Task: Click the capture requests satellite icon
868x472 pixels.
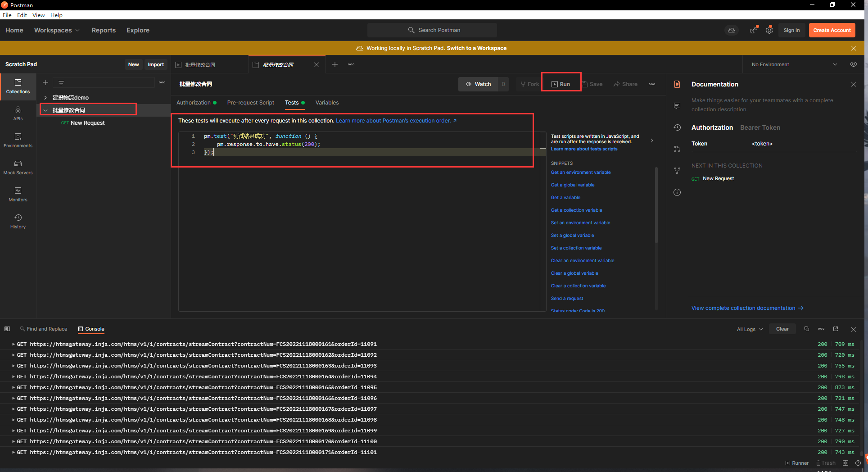Action: tap(753, 30)
